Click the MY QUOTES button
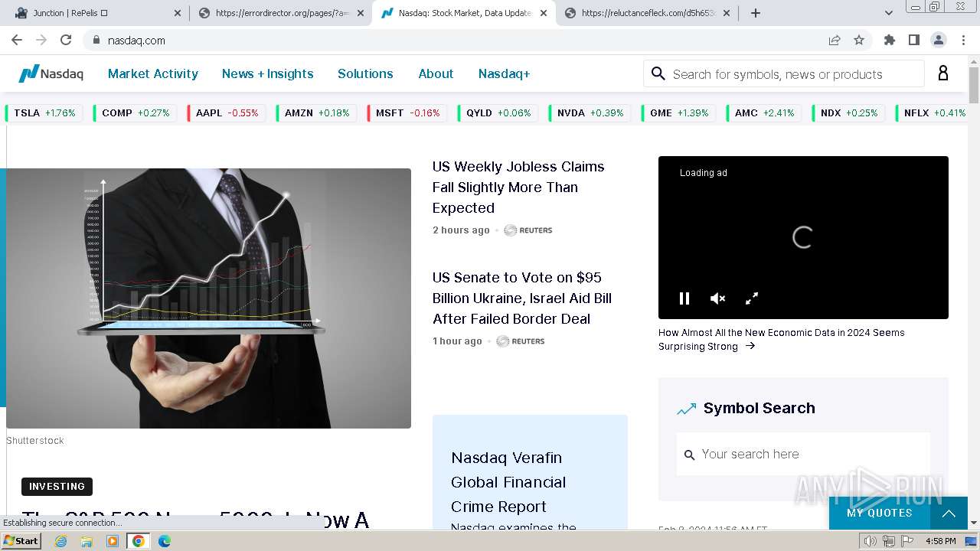The image size is (980, 551). click(x=880, y=514)
